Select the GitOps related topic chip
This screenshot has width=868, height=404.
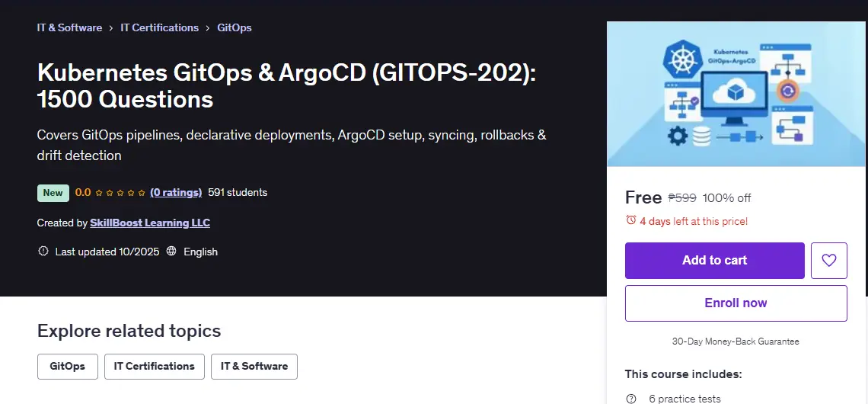68,367
